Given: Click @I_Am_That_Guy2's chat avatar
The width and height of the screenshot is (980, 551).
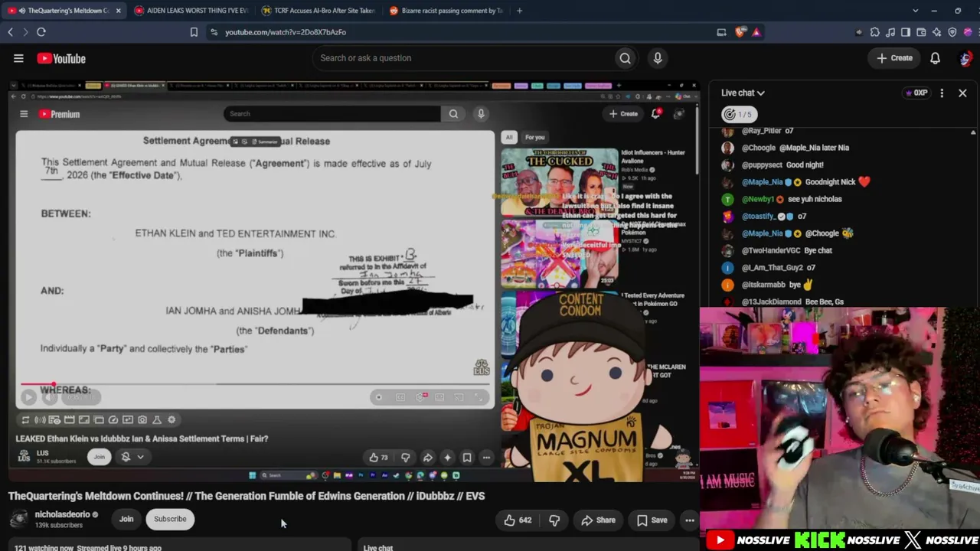Looking at the screenshot, I should [x=727, y=268].
